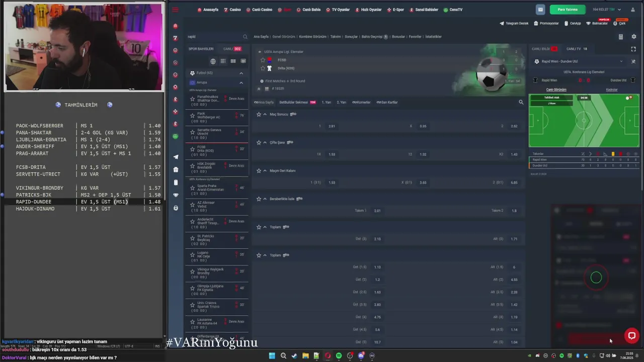644x362 pixels.
Task: Select the Kornerler market tab
Action: (x=361, y=102)
